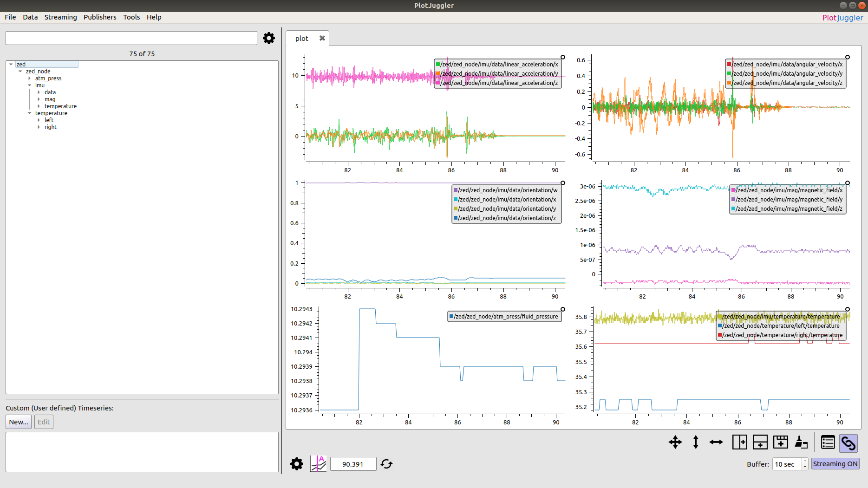Click the fluid pressure plot corner circle
This screenshot has height=488, width=868.
click(x=563, y=309)
